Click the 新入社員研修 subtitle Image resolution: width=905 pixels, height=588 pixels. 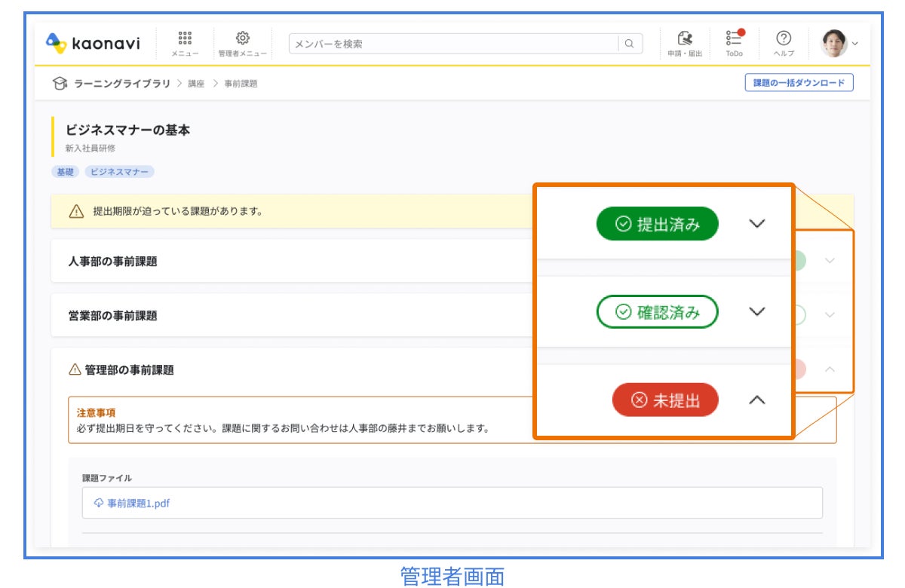pyautogui.click(x=90, y=149)
